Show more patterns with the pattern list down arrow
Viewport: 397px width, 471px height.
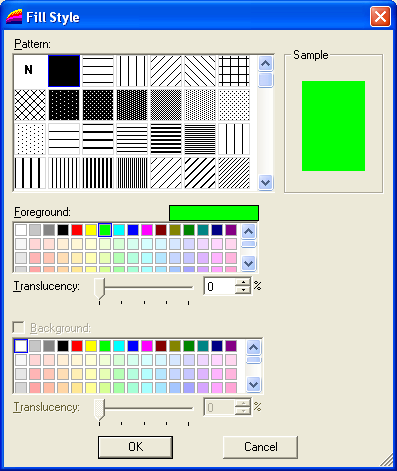pyautogui.click(x=265, y=182)
